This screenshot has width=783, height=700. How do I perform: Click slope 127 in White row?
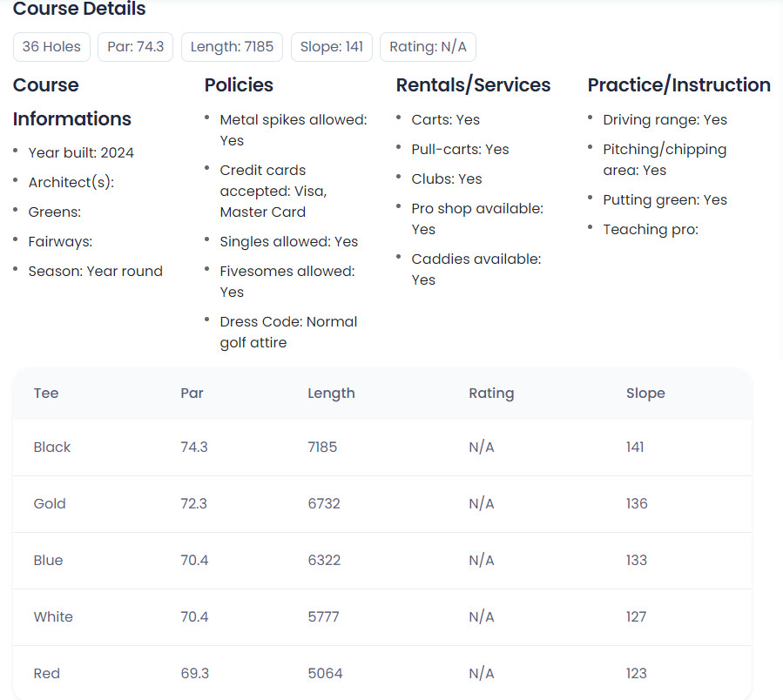(636, 616)
